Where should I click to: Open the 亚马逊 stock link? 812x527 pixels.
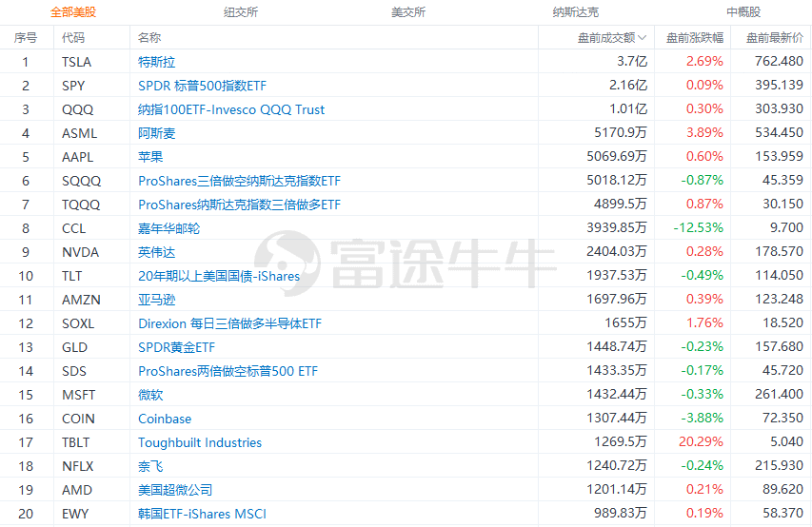click(x=156, y=300)
